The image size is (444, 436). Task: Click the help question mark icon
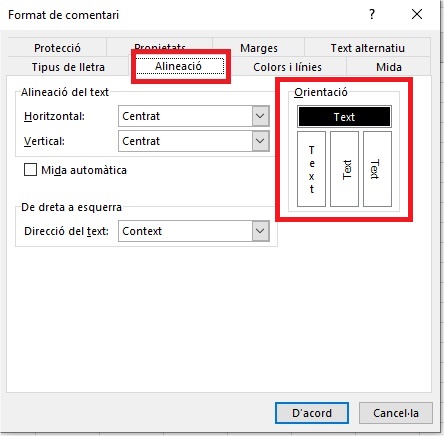click(x=372, y=14)
